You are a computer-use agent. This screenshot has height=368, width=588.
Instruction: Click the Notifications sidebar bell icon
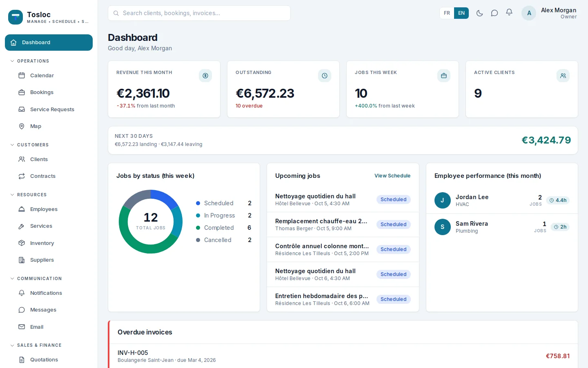(x=22, y=293)
